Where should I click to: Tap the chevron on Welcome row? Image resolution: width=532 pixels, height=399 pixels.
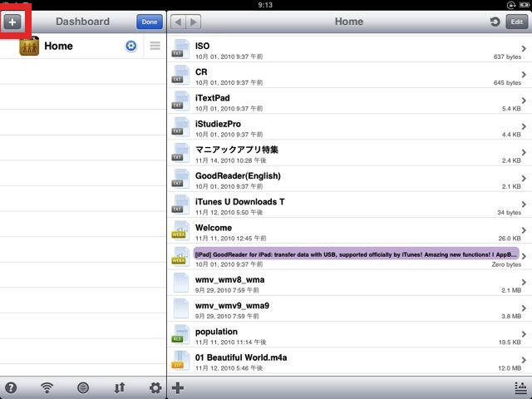click(524, 230)
